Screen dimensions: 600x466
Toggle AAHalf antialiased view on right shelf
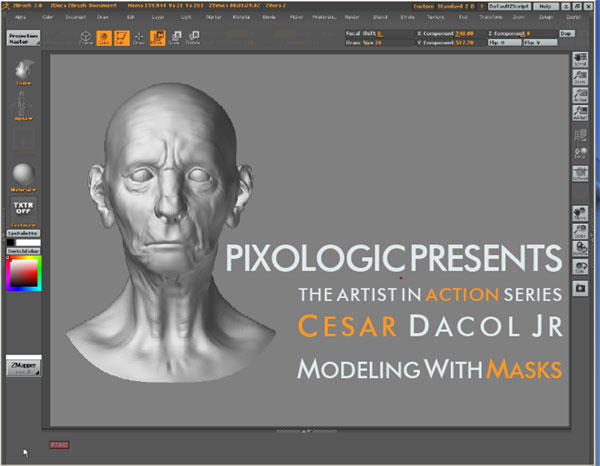(x=580, y=113)
